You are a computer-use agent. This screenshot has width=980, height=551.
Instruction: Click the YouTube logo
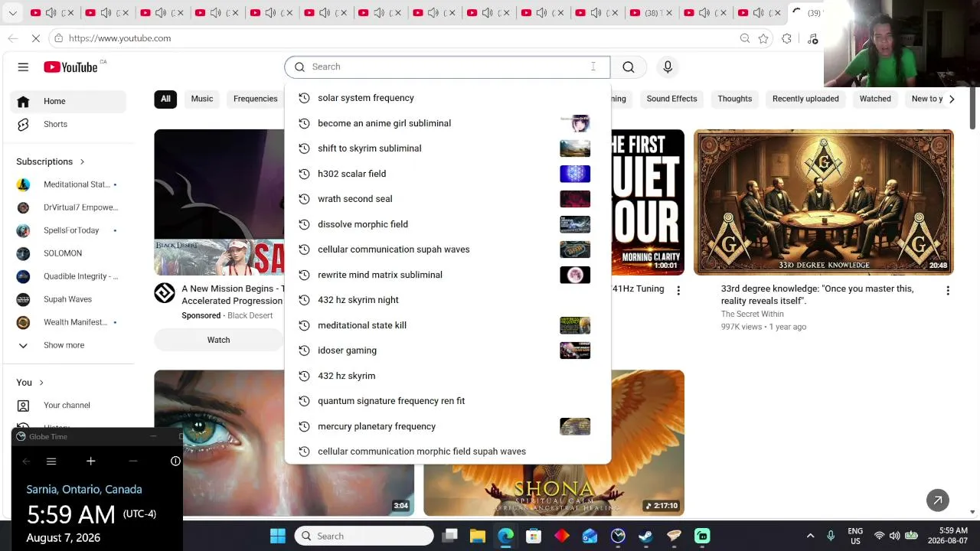coord(70,67)
